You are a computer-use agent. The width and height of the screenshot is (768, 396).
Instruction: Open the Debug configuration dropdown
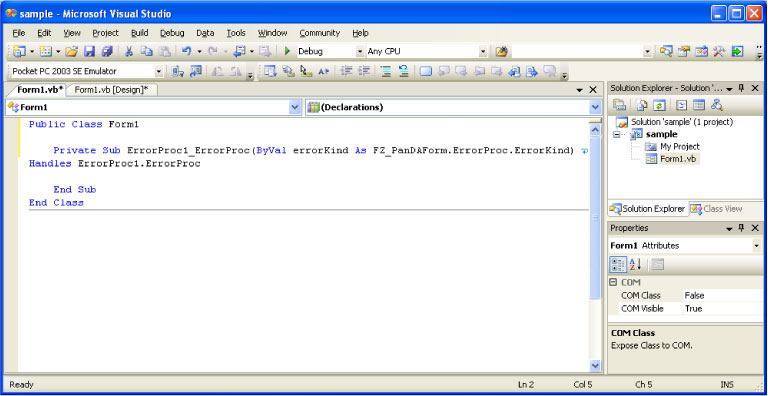[x=360, y=51]
